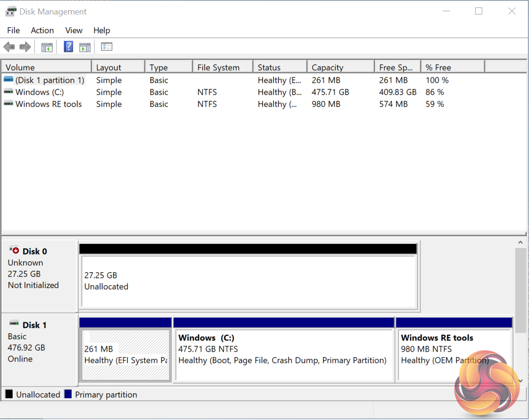Select the Windows RE tools OEM partition block
This screenshot has width=529, height=420.
[454, 349]
